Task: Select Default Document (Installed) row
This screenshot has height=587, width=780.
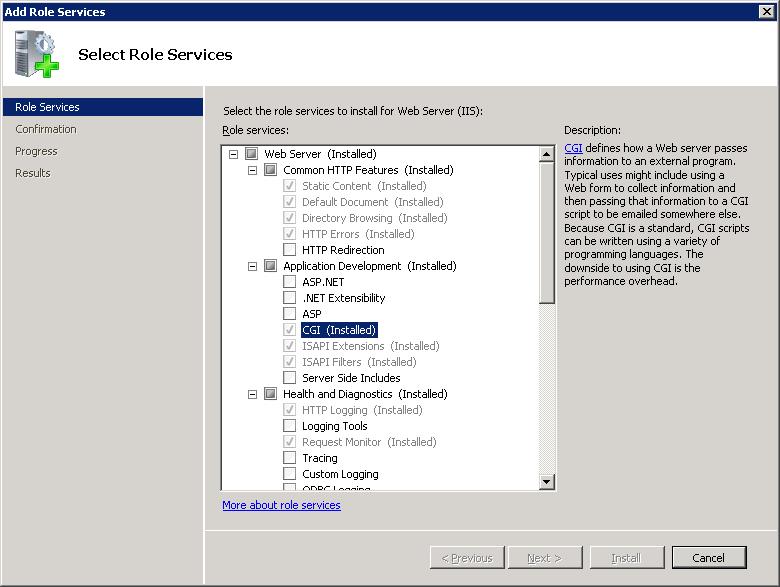Action: tap(373, 202)
